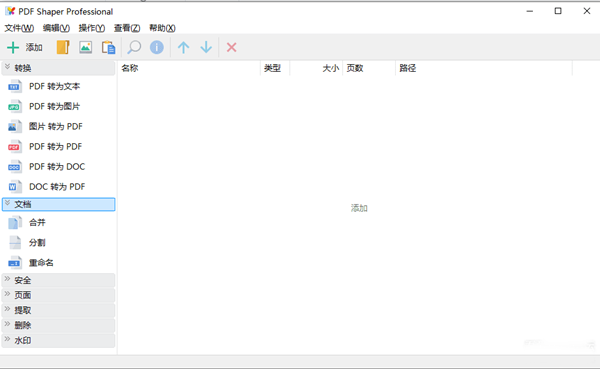Collapse the 文档 section
This screenshot has height=369, width=600.
tap(58, 204)
